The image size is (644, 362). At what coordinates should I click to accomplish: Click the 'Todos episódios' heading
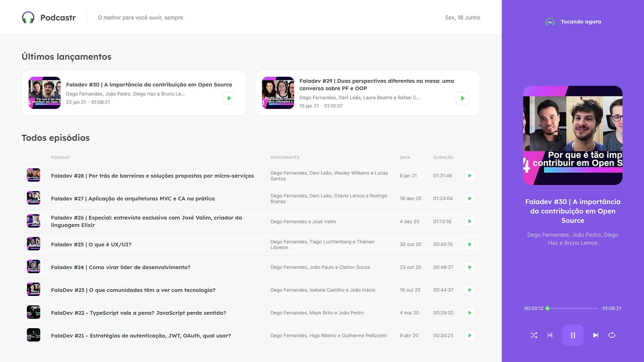56,138
